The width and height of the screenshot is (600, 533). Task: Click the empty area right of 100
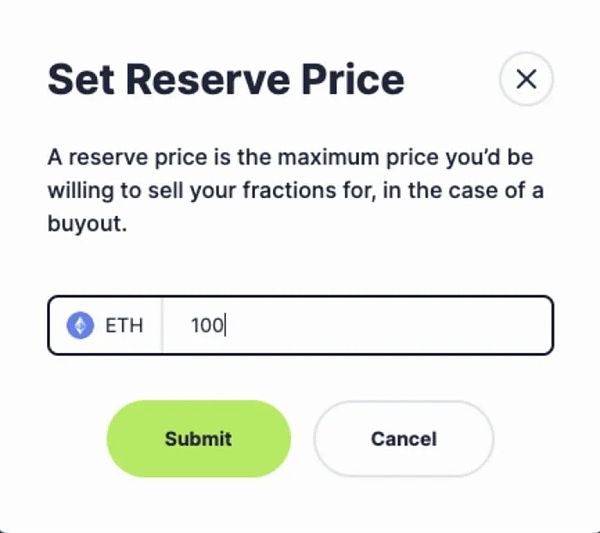pos(390,325)
